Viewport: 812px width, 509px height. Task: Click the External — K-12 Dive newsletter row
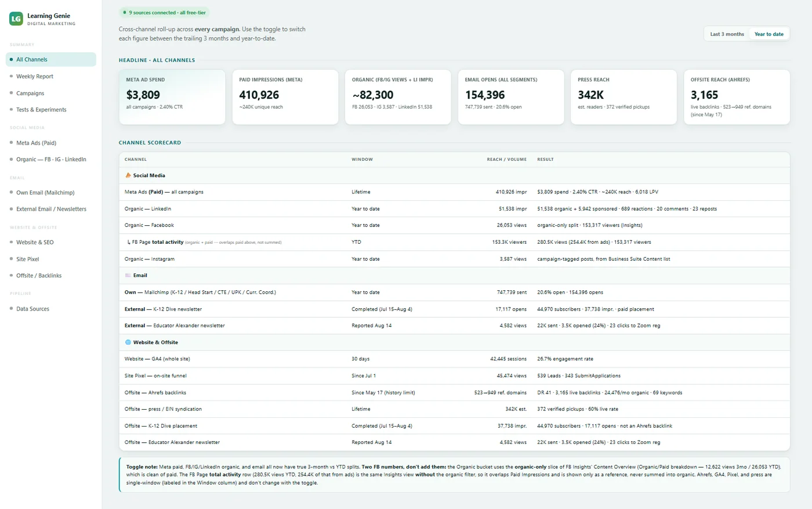(455, 309)
